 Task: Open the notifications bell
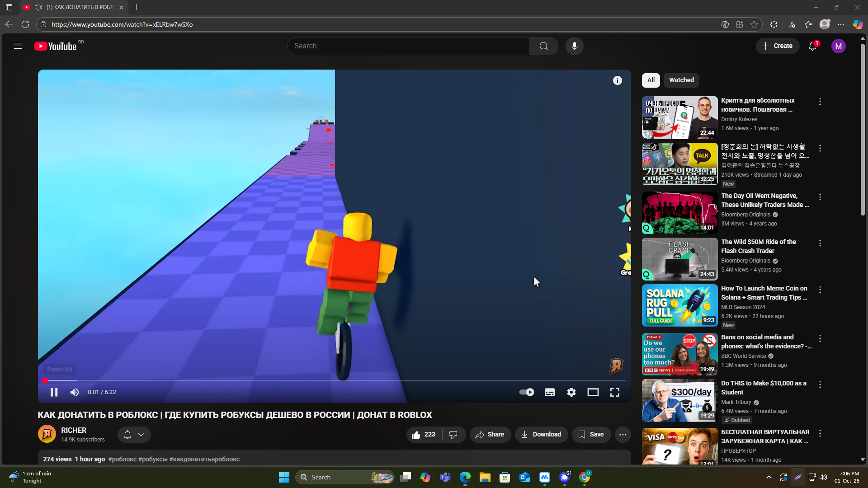coord(812,46)
